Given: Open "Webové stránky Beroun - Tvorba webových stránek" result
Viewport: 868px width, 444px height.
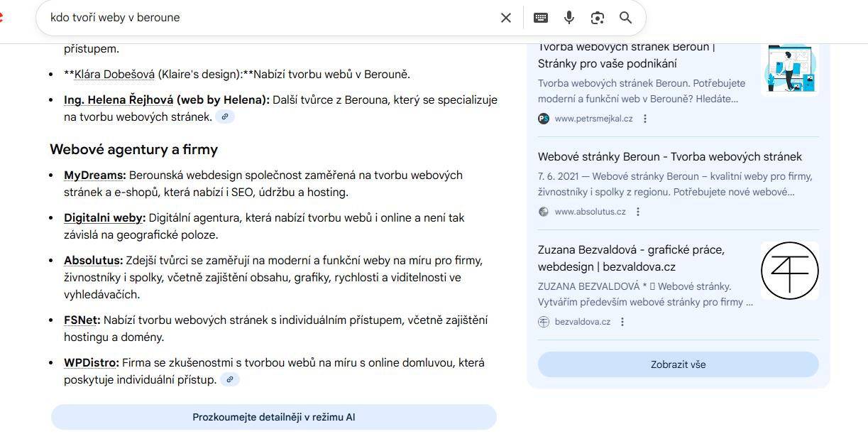Looking at the screenshot, I should 669,156.
